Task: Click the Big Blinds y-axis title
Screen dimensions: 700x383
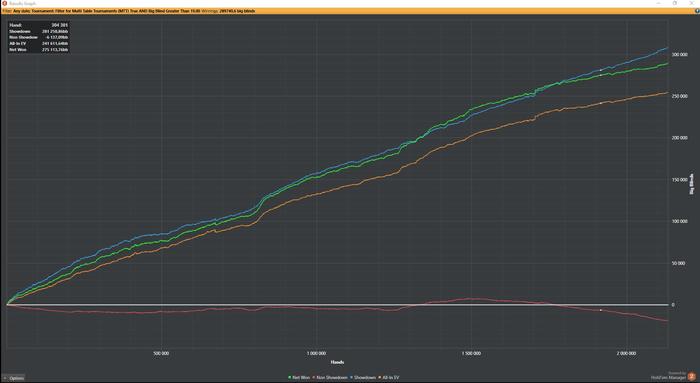Action: pyautogui.click(x=692, y=184)
